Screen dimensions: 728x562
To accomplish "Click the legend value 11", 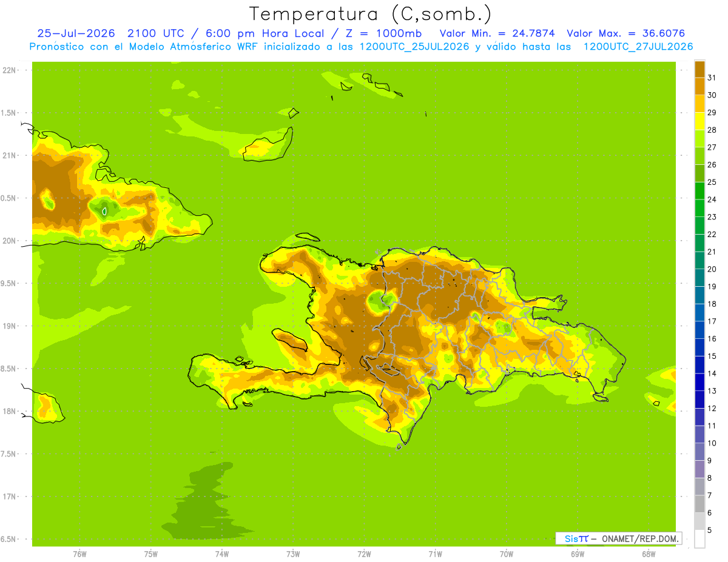I will point(712,426).
